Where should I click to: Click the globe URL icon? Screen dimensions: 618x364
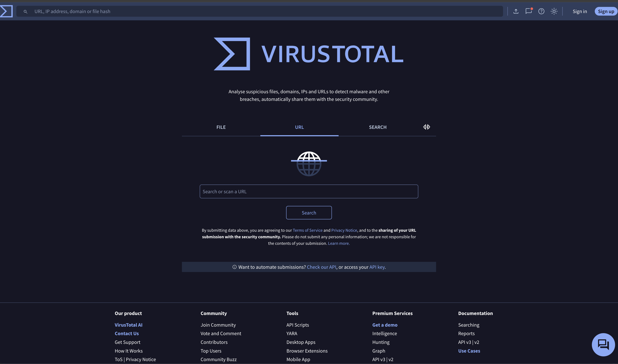309,164
